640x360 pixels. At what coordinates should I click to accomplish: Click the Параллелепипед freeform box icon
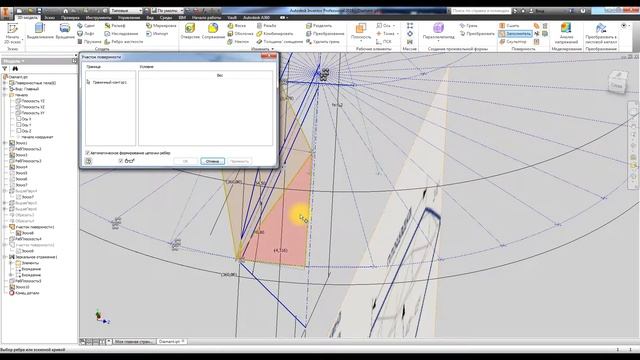438,28
